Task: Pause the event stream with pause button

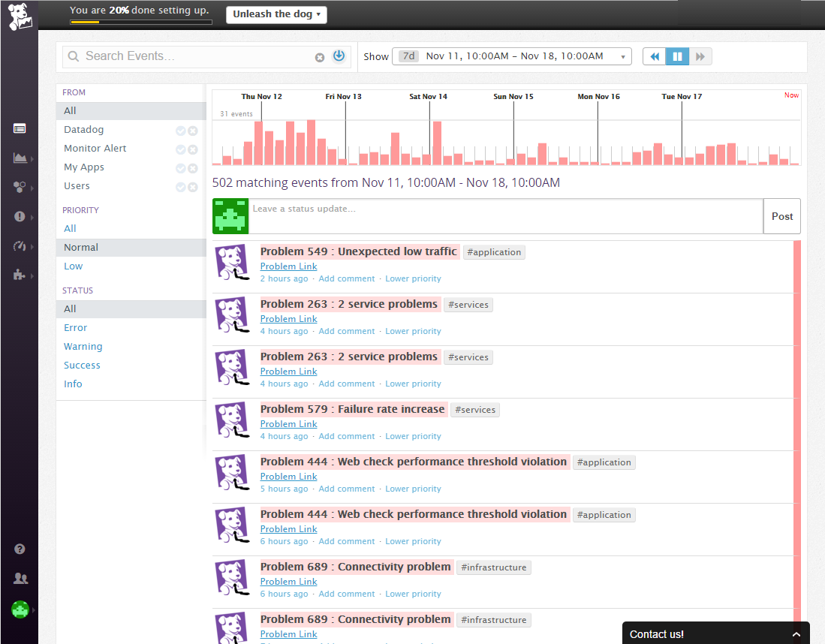Action: point(677,56)
